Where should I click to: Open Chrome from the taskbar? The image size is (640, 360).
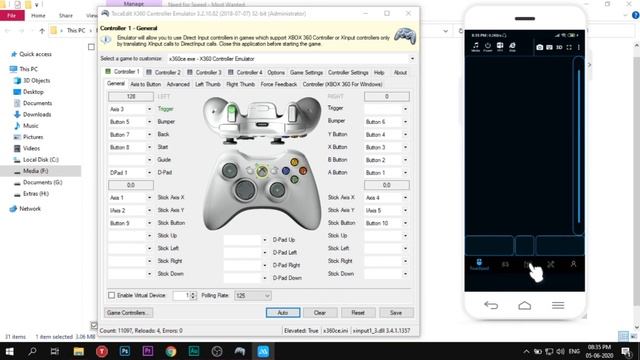[x=171, y=351]
